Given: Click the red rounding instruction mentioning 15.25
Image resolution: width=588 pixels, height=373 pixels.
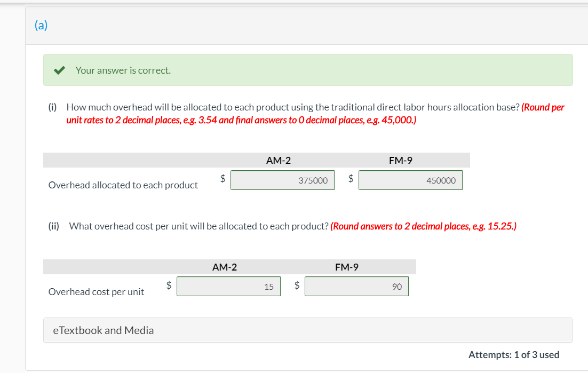Looking at the screenshot, I should 423,226.
